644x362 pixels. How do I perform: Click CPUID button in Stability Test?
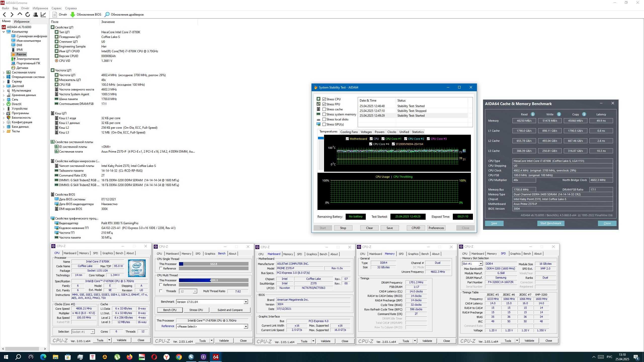coord(416,228)
